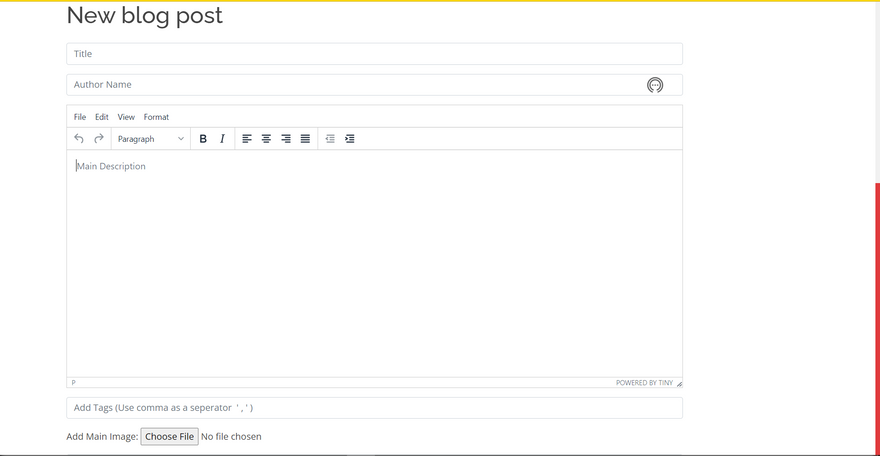The width and height of the screenshot is (880, 456).
Task: Align text left
Action: coord(247,139)
